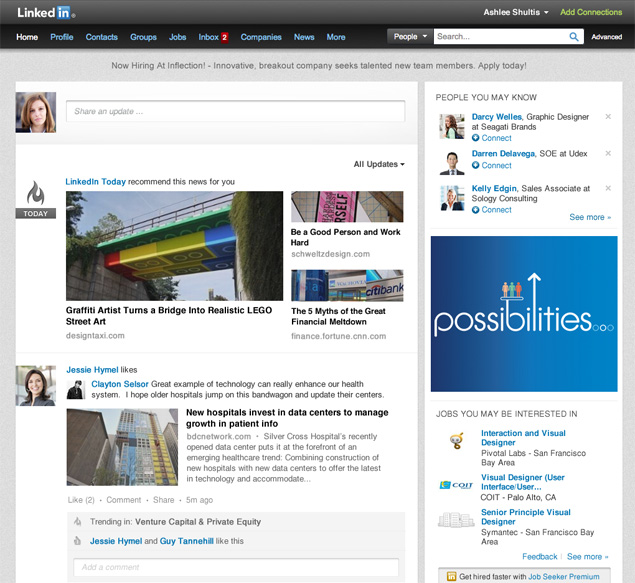Open Venture Capital & Private Equity trending topic

pyautogui.click(x=198, y=521)
